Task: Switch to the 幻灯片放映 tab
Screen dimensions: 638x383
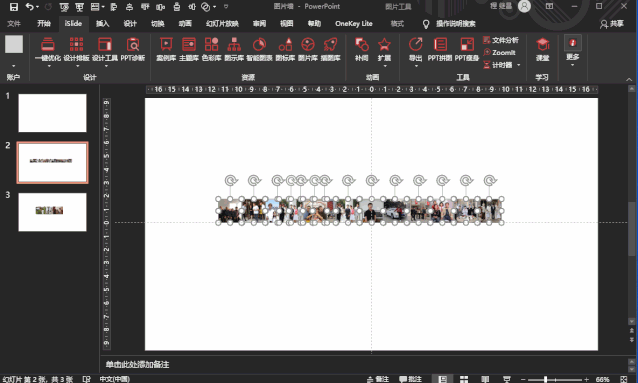Action: click(x=222, y=24)
